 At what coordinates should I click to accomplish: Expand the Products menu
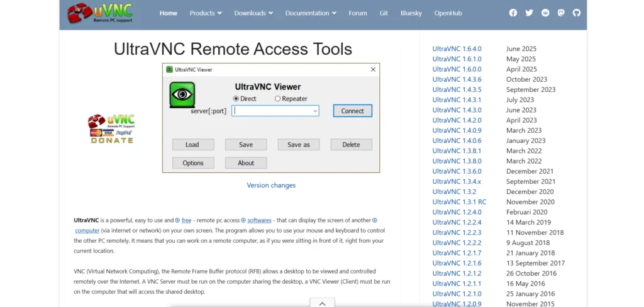[206, 13]
